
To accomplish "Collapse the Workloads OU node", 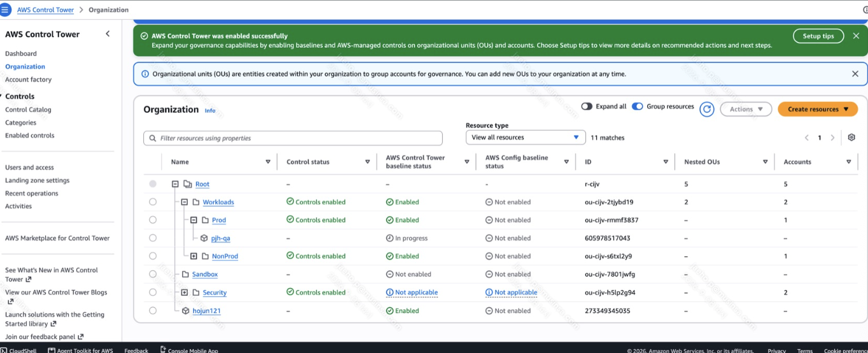I will click(x=185, y=202).
